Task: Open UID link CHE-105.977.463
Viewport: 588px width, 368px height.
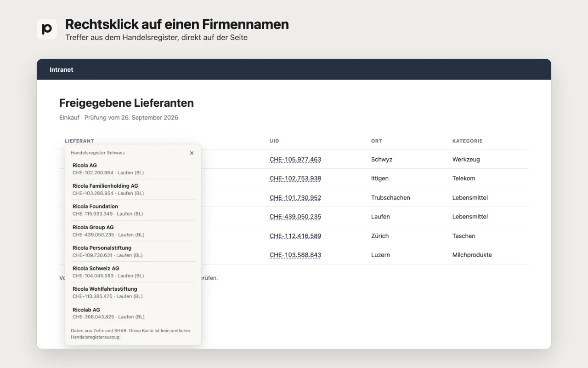Action: (295, 160)
